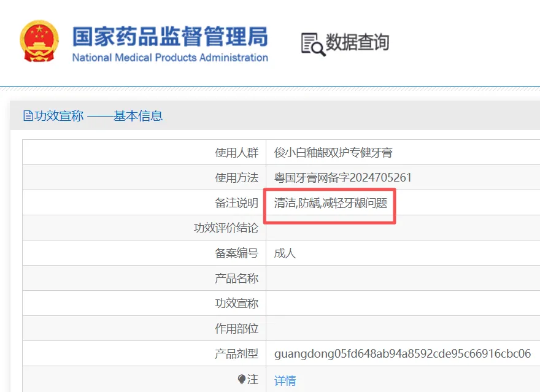Click the highlighted text 清洁,防龋,减轻牙龈问题
The height and width of the screenshot is (392, 540).
[x=331, y=203]
